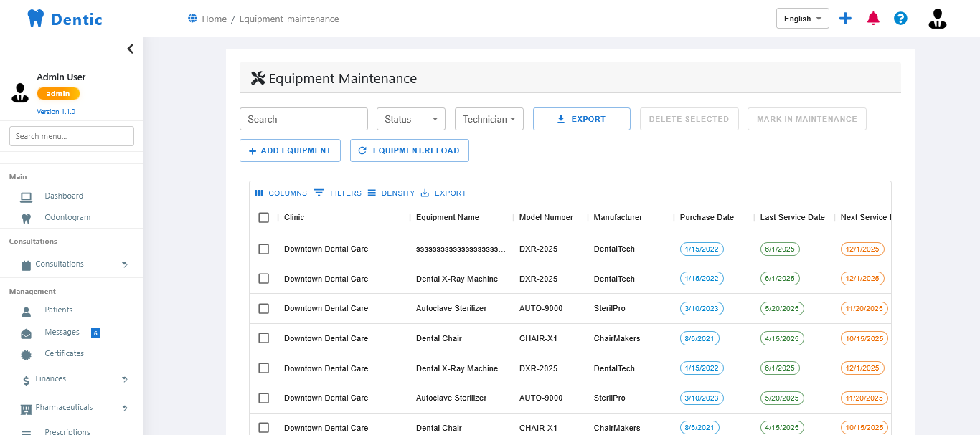
Task: Open the English language selector
Action: coord(802,18)
